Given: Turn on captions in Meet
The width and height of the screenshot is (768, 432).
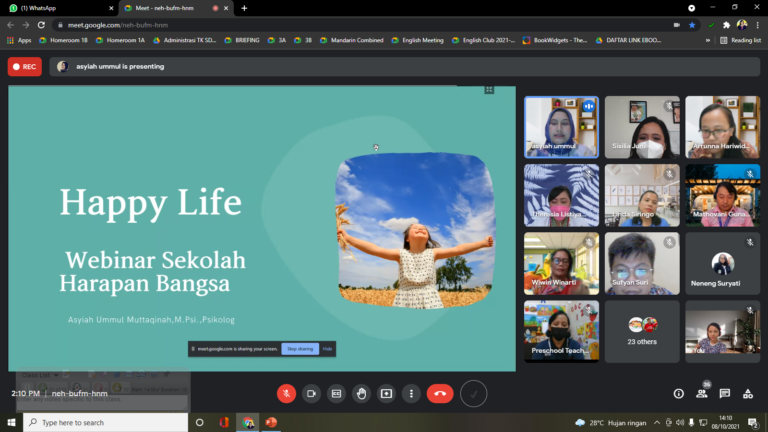Looking at the screenshot, I should coord(336,394).
